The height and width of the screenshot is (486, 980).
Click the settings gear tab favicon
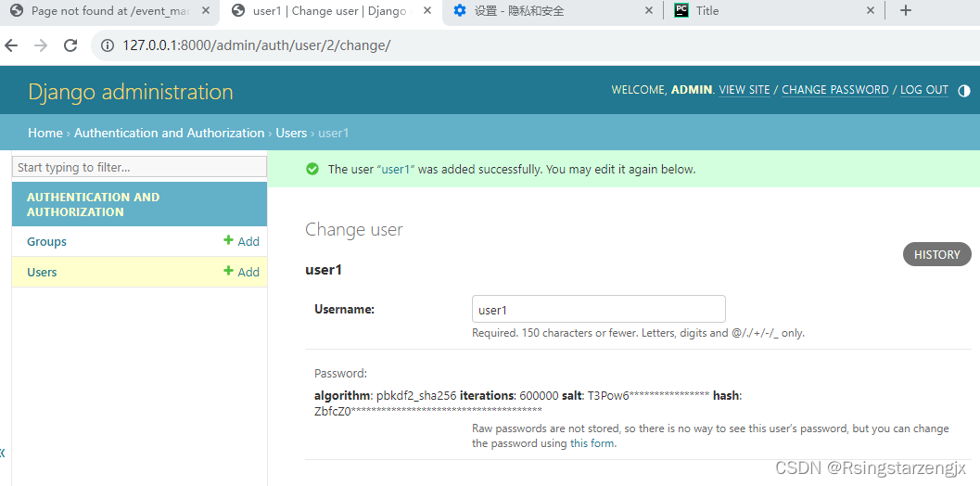coord(460,10)
